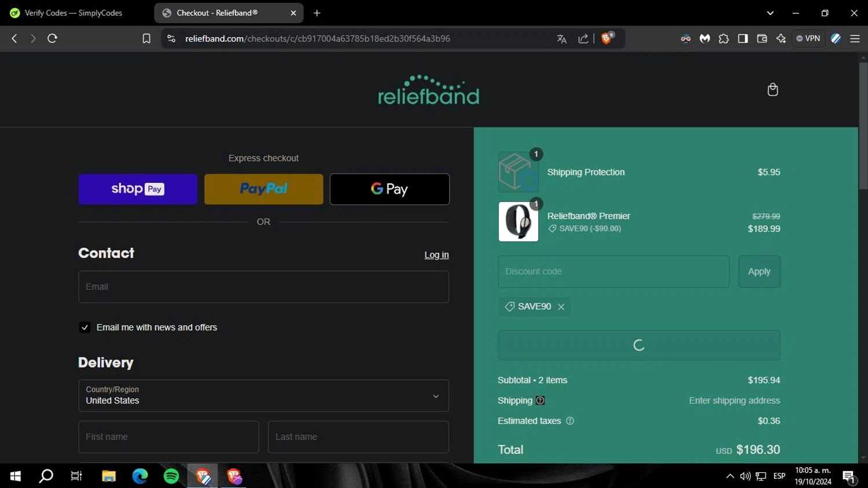
Task: Click the network icon in system tray
Action: 762,476
